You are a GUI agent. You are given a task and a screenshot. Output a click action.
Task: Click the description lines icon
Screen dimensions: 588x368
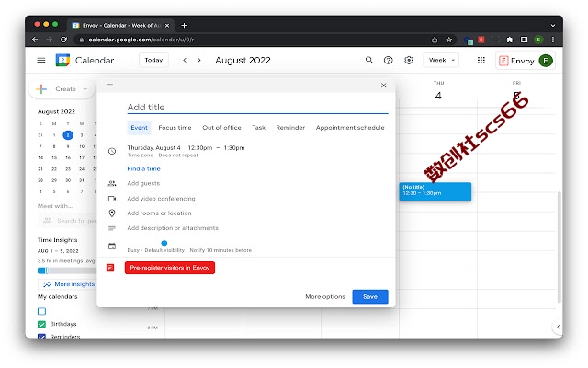112,228
